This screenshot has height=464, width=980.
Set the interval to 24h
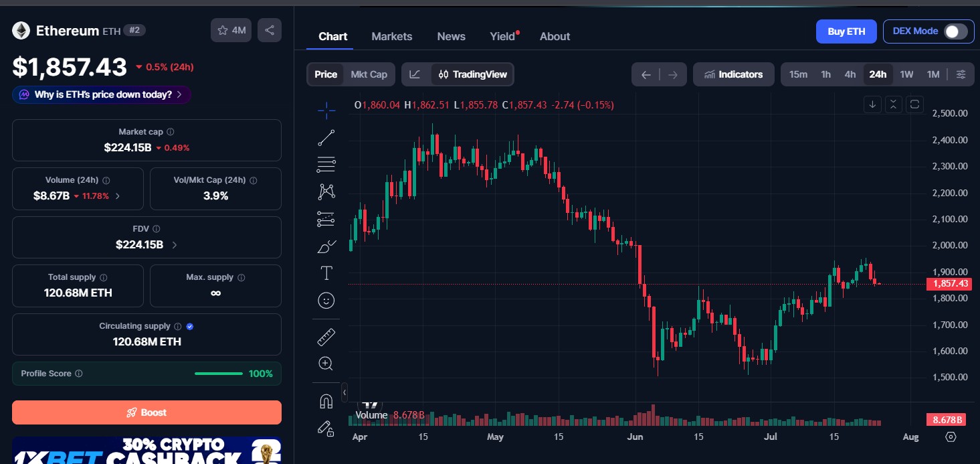(x=878, y=74)
